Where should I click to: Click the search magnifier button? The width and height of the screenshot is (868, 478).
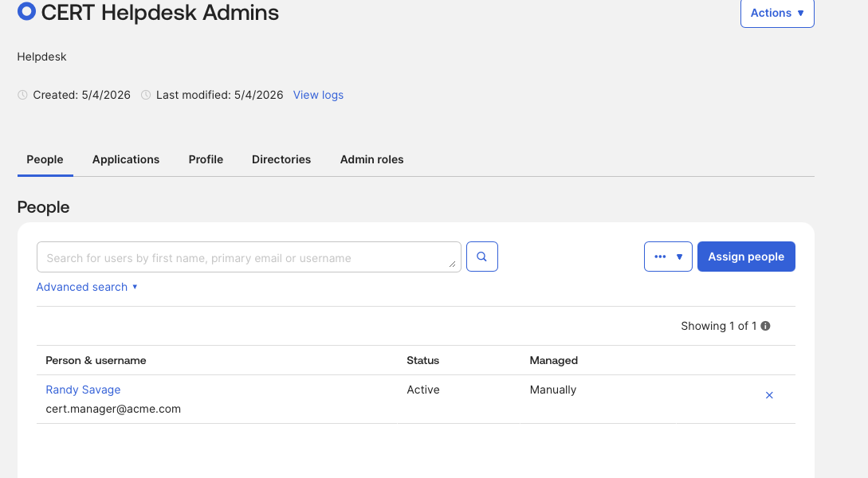(x=481, y=257)
